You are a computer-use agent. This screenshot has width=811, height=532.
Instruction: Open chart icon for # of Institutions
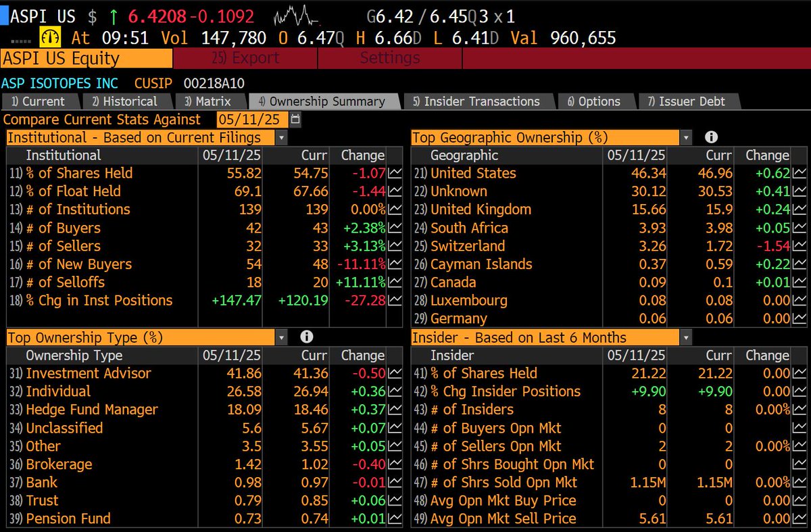pos(395,210)
